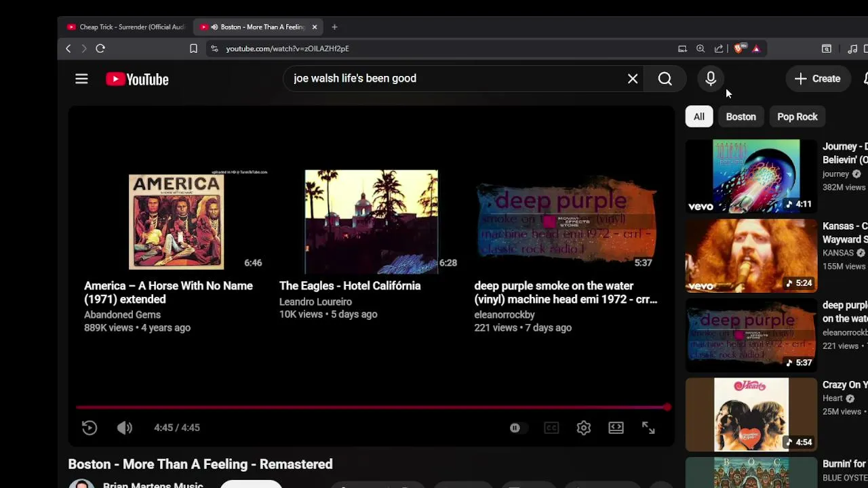Click the Crazy On You sidebar title
Image resolution: width=868 pixels, height=488 pixels.
point(845,385)
